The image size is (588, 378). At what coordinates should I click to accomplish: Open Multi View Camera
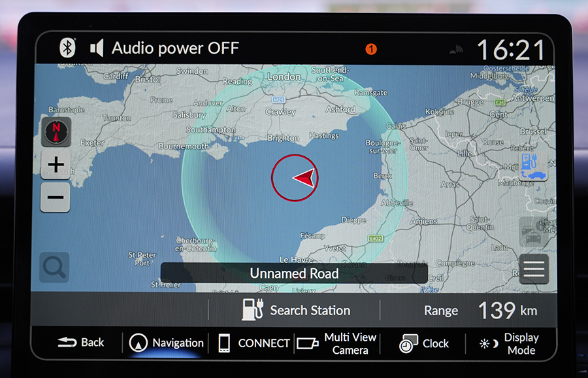(x=336, y=343)
